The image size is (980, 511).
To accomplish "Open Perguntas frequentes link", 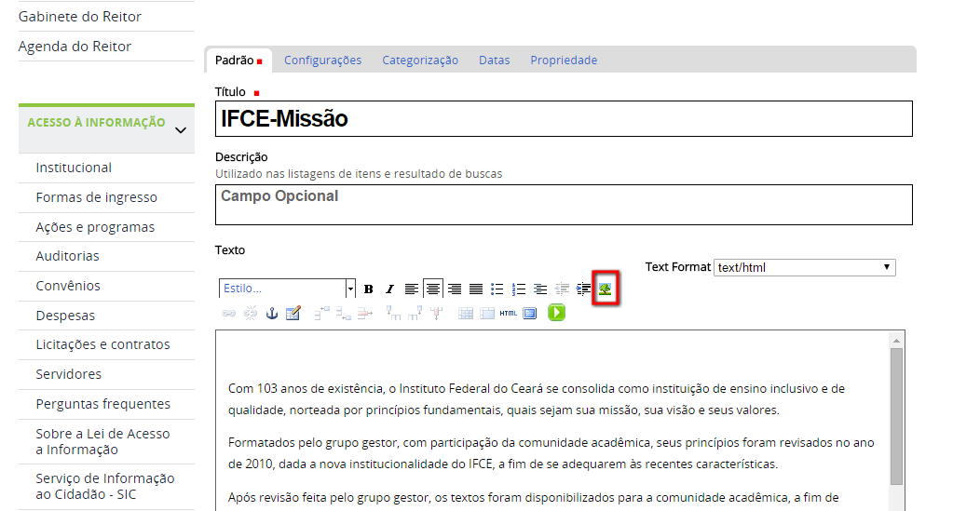I will pos(103,404).
